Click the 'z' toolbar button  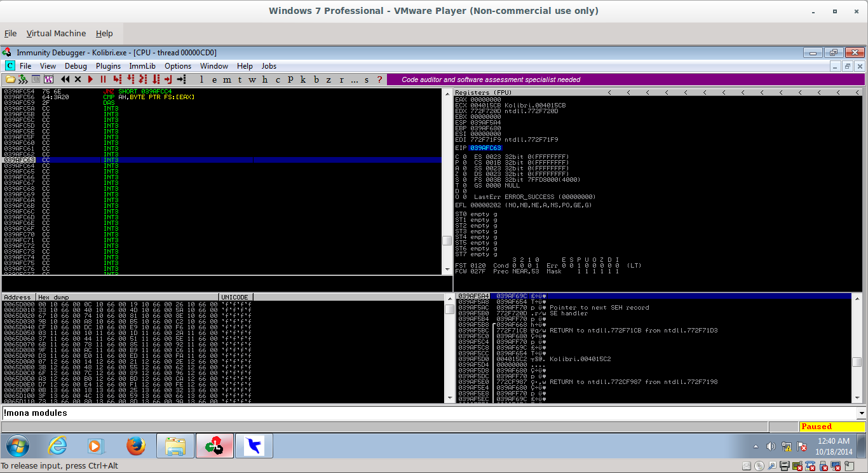click(x=329, y=79)
